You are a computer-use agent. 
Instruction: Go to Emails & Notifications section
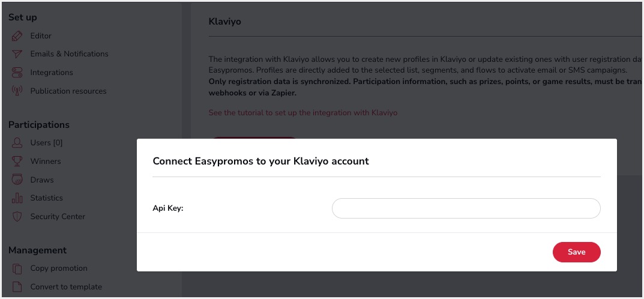(x=69, y=54)
